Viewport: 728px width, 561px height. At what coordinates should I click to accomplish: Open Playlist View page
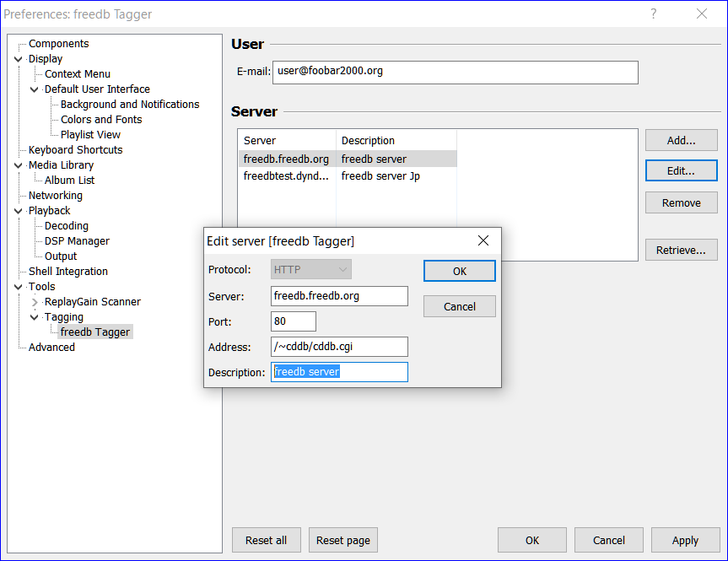pos(90,135)
